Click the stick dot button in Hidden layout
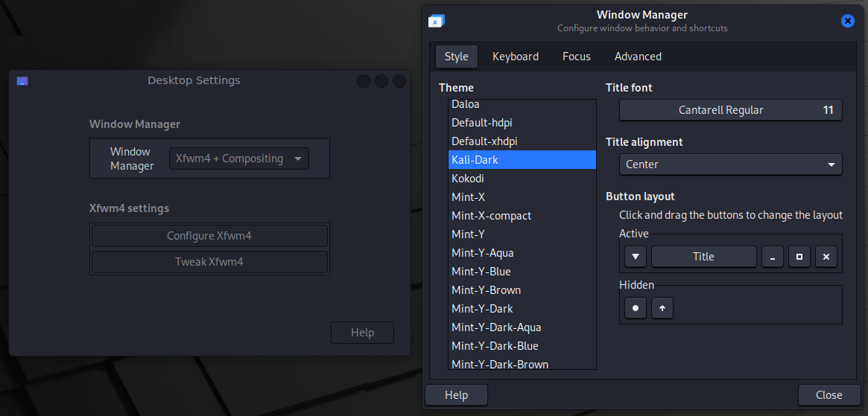This screenshot has width=868, height=416. point(636,308)
